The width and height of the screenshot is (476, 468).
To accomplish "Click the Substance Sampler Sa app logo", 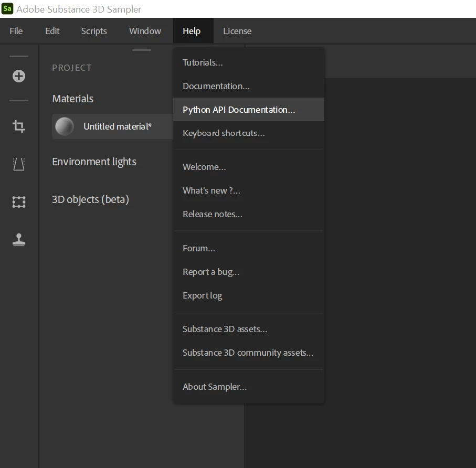I will tap(7, 8).
